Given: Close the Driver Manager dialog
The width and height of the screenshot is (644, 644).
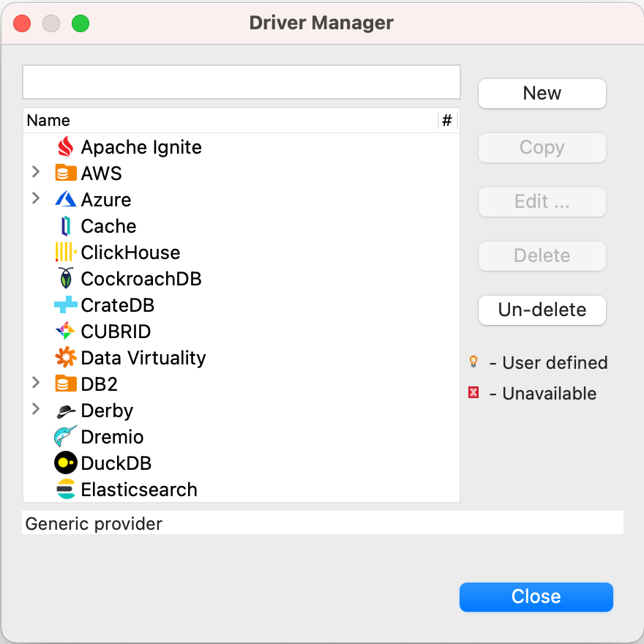Looking at the screenshot, I should (x=536, y=596).
